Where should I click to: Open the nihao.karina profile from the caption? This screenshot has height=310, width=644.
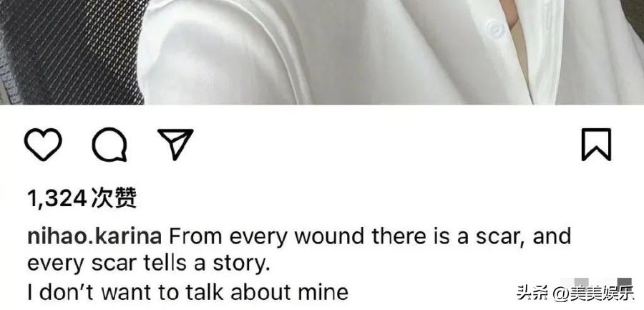pos(94,237)
